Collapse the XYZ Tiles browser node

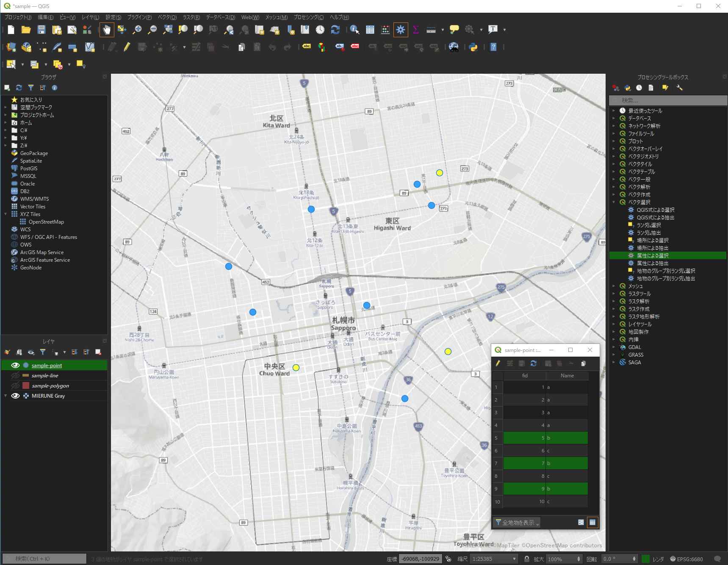[6, 214]
